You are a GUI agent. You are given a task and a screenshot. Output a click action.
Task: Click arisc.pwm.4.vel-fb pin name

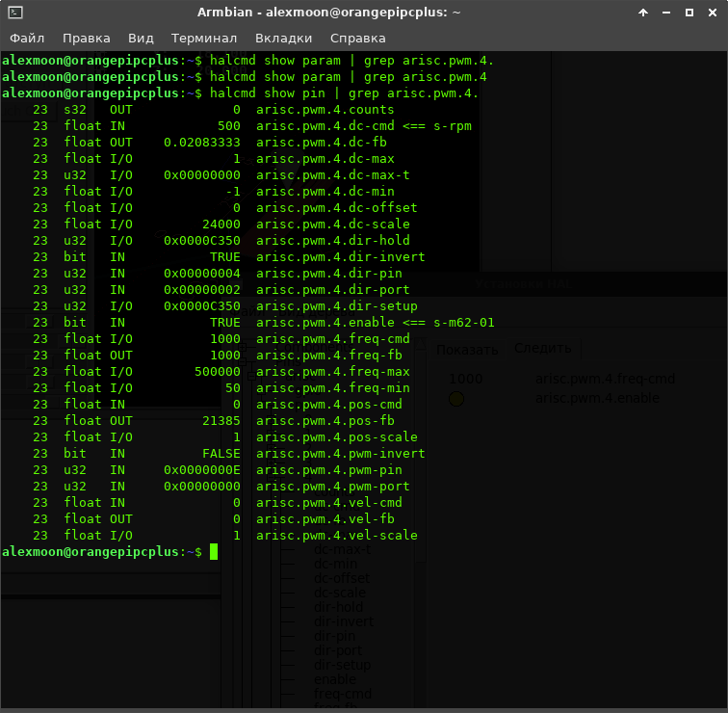pyautogui.click(x=325, y=518)
